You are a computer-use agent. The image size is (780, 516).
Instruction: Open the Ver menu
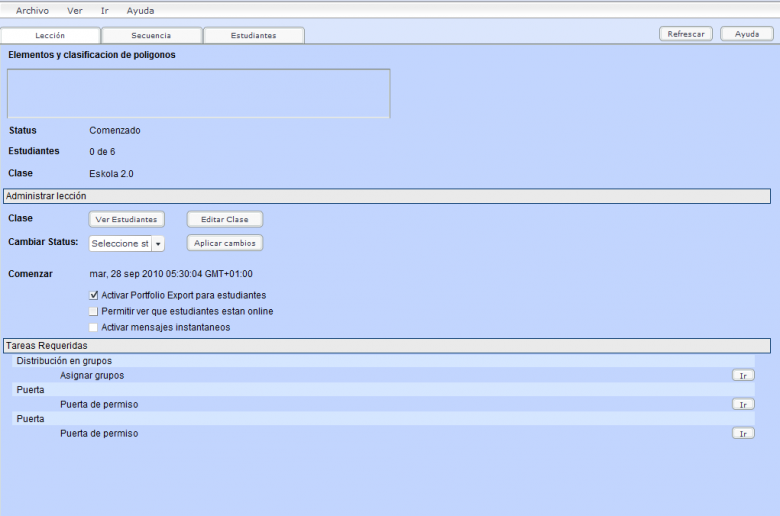coord(75,10)
